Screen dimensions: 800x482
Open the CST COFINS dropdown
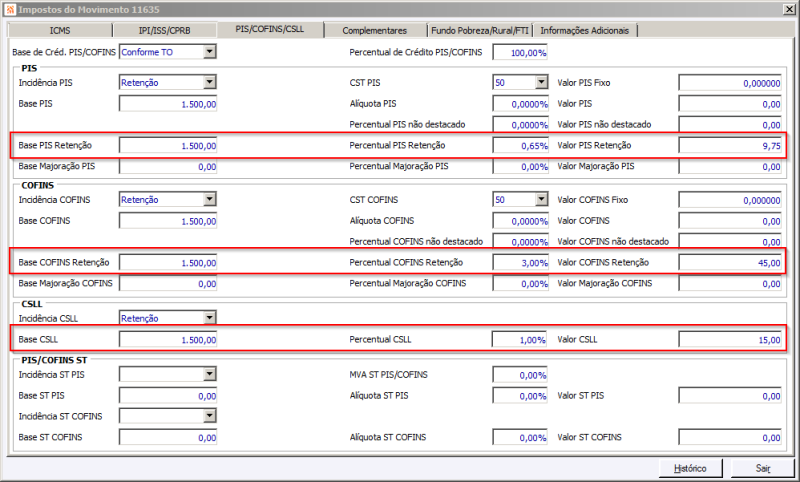[x=541, y=199]
